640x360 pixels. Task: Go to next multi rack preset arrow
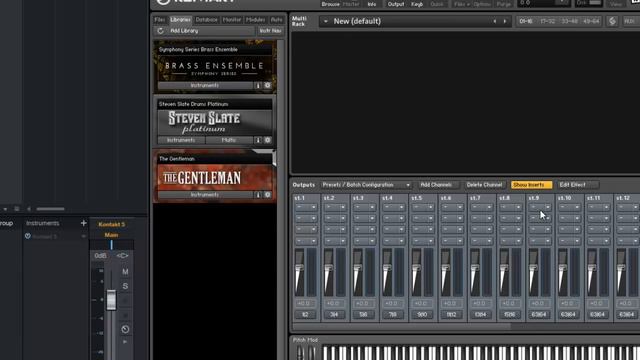click(x=504, y=21)
